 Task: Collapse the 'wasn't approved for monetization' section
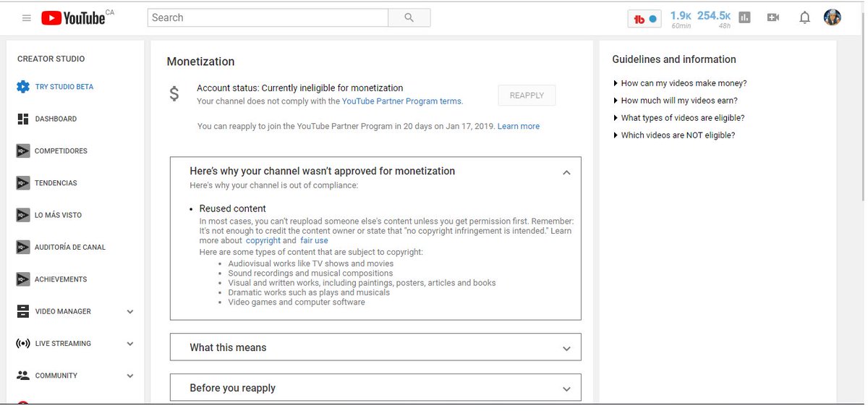566,172
